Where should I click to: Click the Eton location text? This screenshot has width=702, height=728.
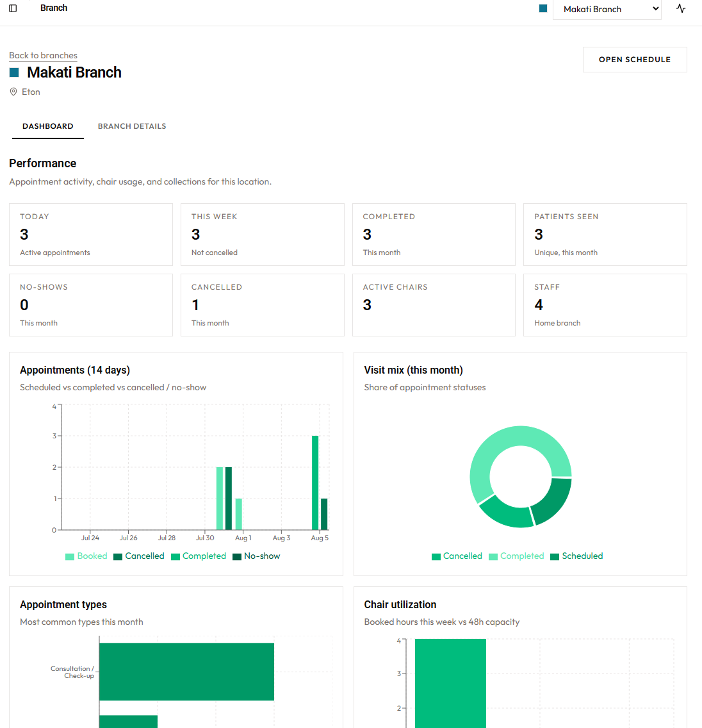31,92
